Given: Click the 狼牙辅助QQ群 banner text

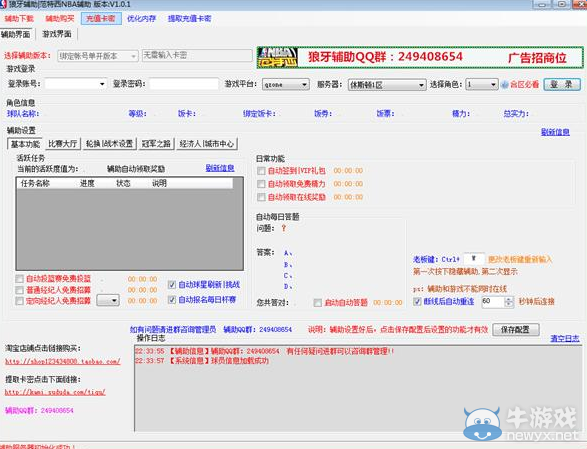Looking at the screenshot, I should [386, 57].
